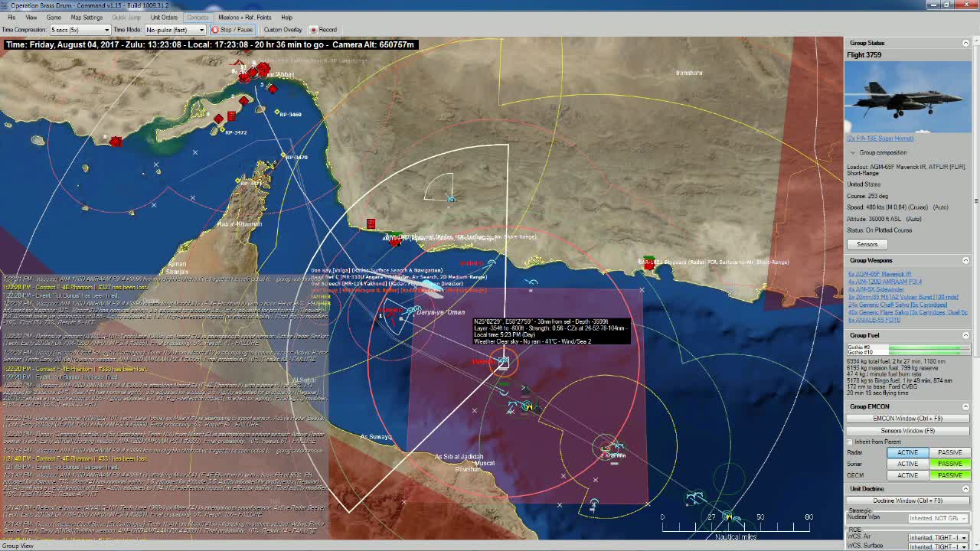Collapse the Group Fuel panel

(965, 335)
